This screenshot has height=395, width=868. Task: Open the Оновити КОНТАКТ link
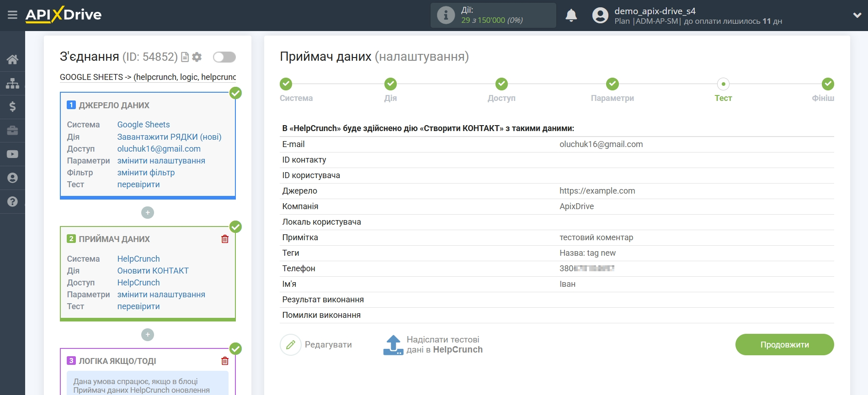pyautogui.click(x=153, y=271)
